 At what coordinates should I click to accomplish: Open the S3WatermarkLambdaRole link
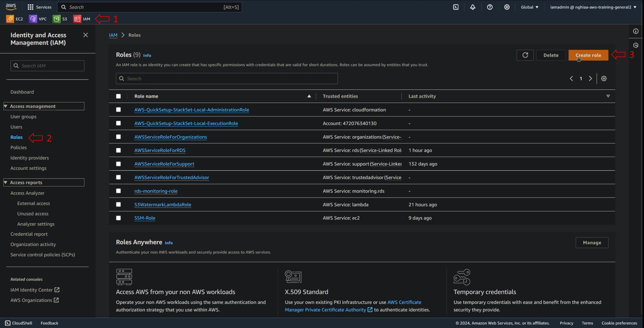pyautogui.click(x=163, y=205)
